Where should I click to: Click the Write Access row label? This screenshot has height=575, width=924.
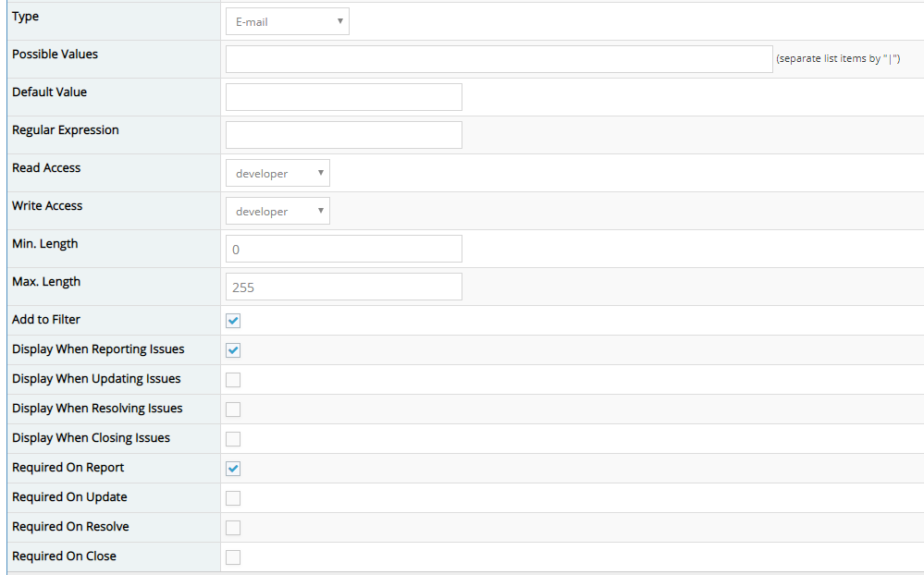click(x=47, y=206)
